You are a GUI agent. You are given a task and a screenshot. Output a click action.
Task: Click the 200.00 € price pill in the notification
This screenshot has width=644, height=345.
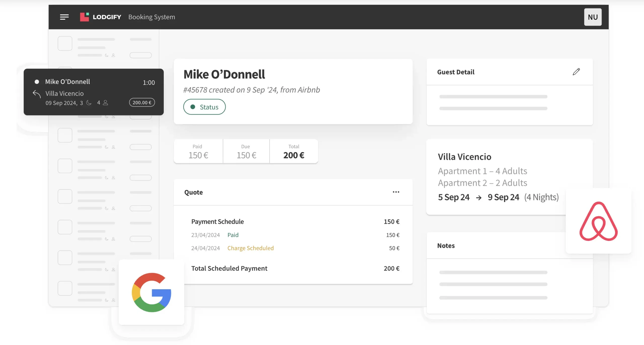click(142, 102)
